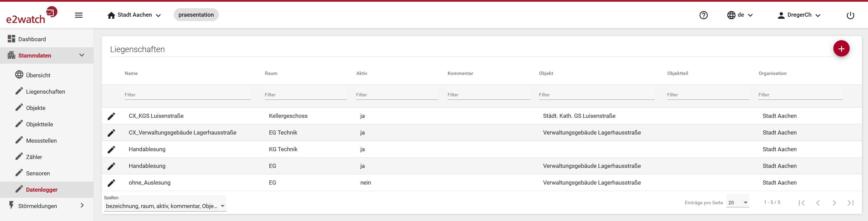Image resolution: width=868 pixels, height=221 pixels.
Task: Click the Stammdaten building icon
Action: [12, 55]
